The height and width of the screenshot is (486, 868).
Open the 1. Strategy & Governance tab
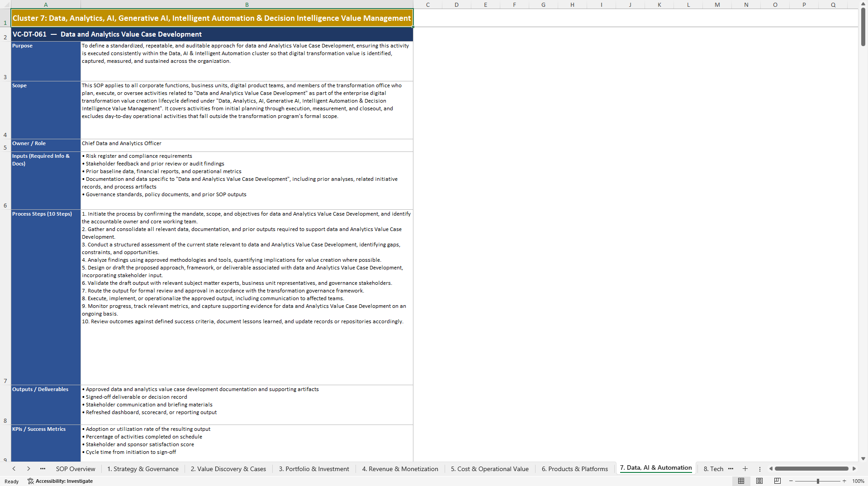coord(143,469)
